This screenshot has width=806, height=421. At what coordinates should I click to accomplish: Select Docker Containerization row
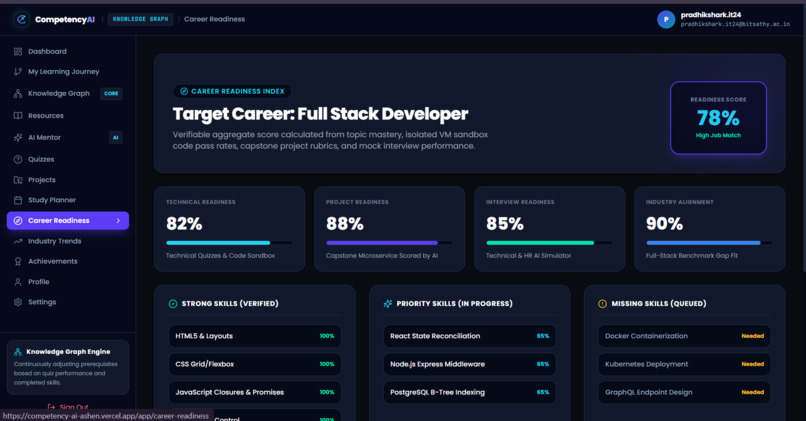pyautogui.click(x=685, y=336)
